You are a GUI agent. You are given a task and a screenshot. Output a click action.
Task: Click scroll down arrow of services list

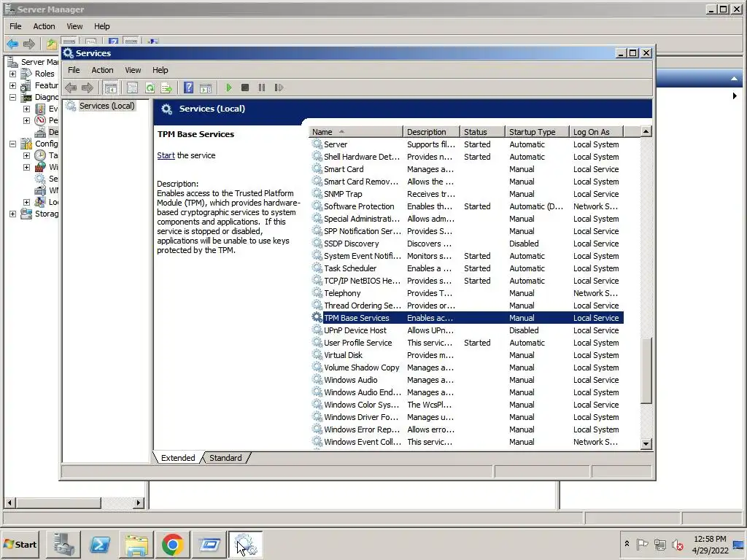[x=646, y=443]
